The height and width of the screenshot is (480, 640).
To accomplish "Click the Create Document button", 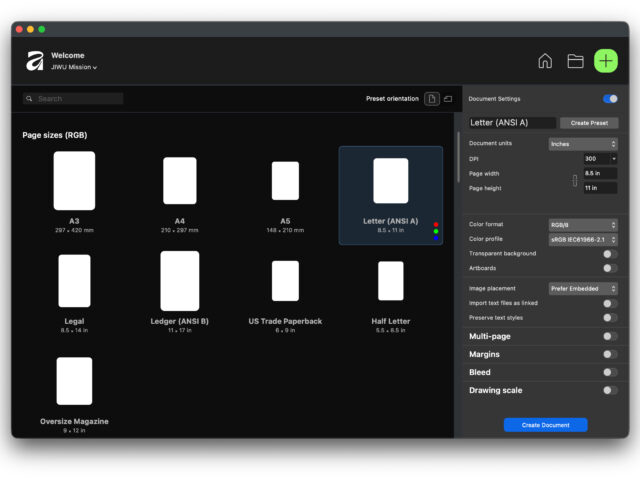I will point(545,425).
